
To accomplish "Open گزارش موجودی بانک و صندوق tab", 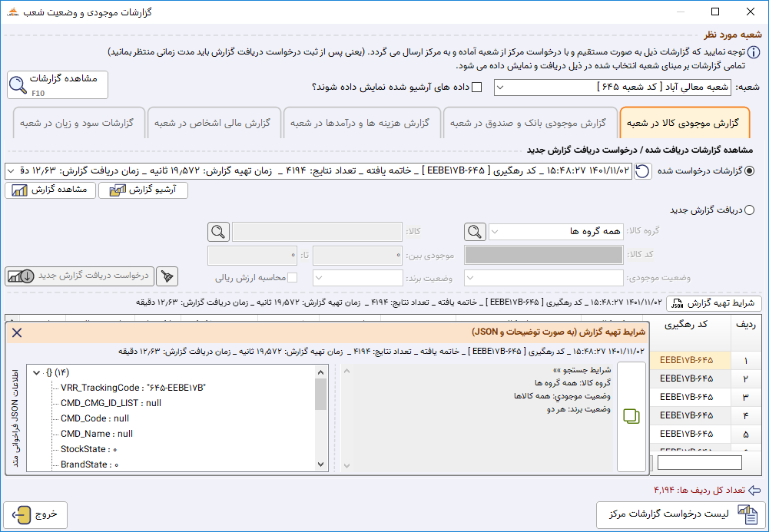I will click(x=529, y=123).
